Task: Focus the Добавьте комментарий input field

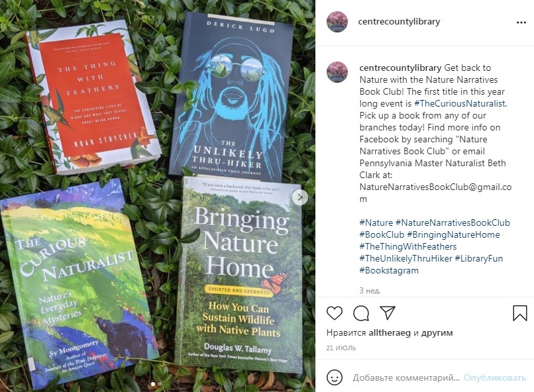Action: 406,377
